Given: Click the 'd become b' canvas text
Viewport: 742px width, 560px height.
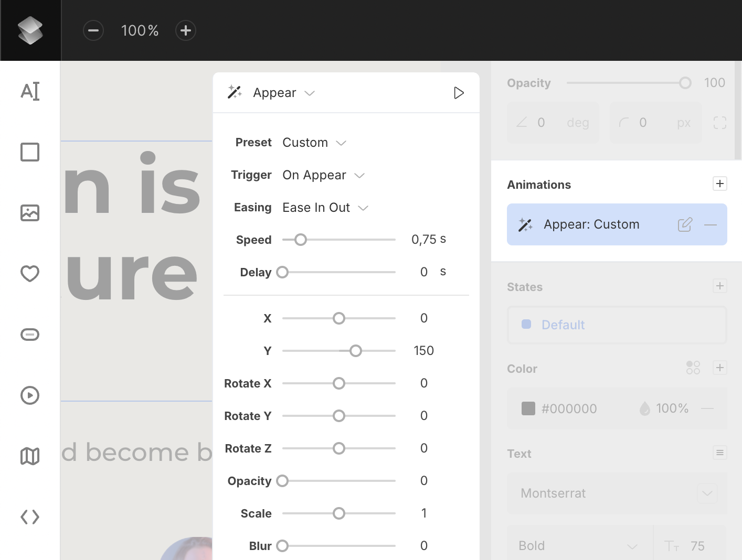Looking at the screenshot, I should pyautogui.click(x=137, y=452).
